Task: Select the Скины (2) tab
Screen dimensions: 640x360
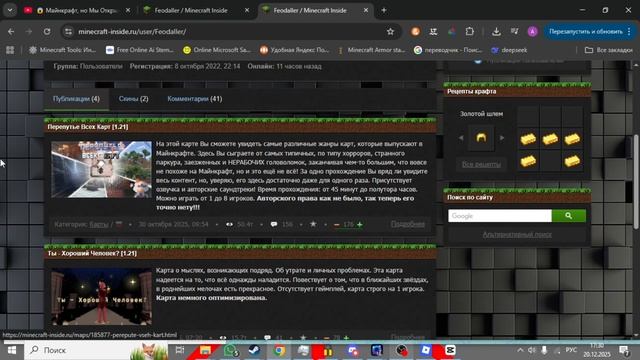Action: pyautogui.click(x=133, y=99)
